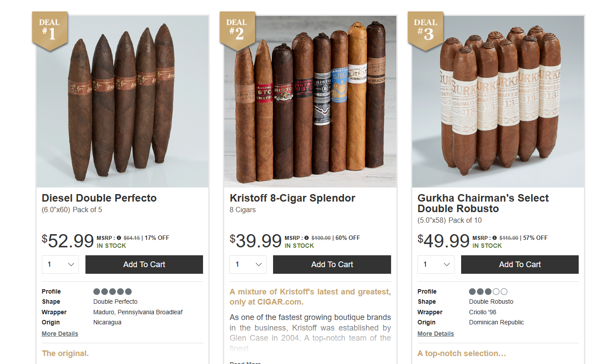Add Diesel Double Perfecto to cart
This screenshot has width=595, height=364.
point(144,265)
